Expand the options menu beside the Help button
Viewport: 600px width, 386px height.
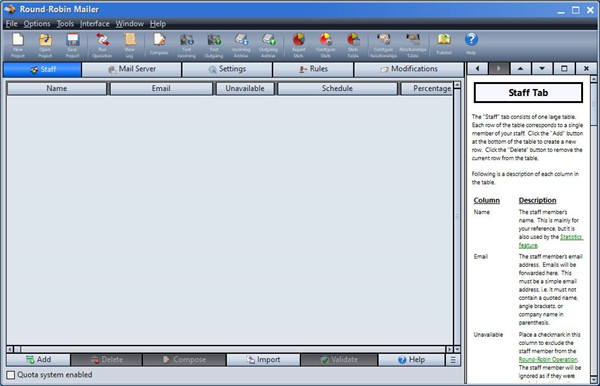[x=453, y=360]
